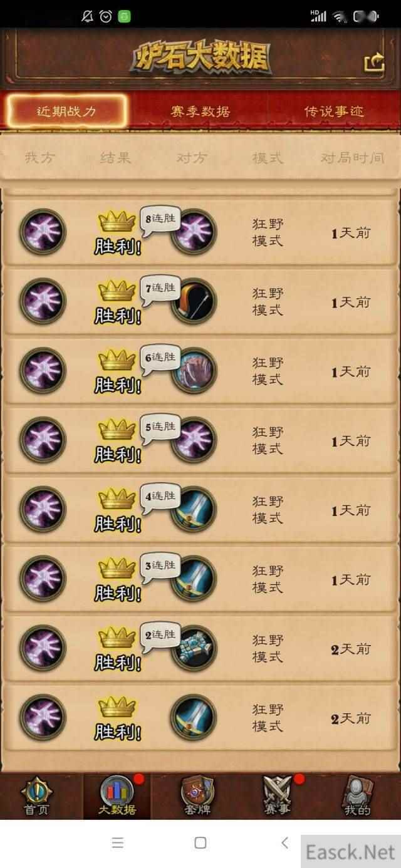
Task: Tap the 对局时间 column header
Action: pyautogui.click(x=352, y=157)
